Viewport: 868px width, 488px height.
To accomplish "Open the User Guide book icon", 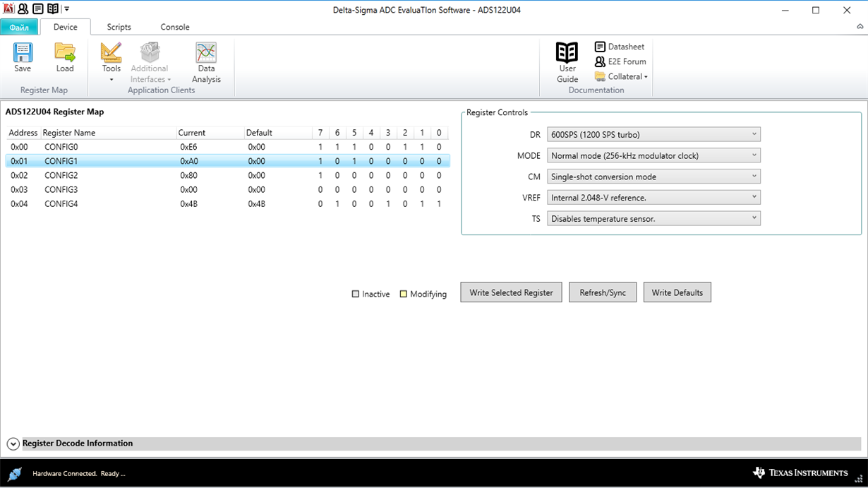I will 567,52.
